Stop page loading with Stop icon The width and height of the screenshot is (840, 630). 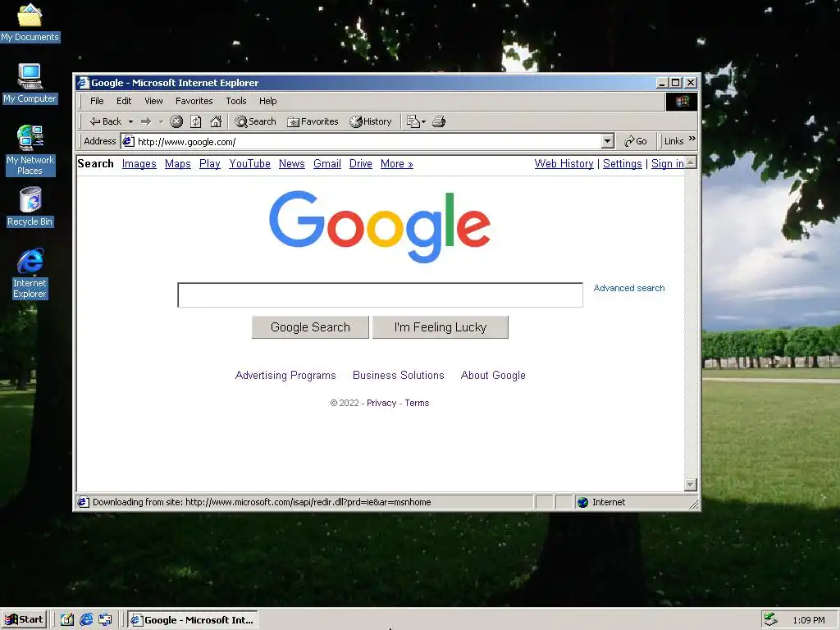(x=176, y=121)
